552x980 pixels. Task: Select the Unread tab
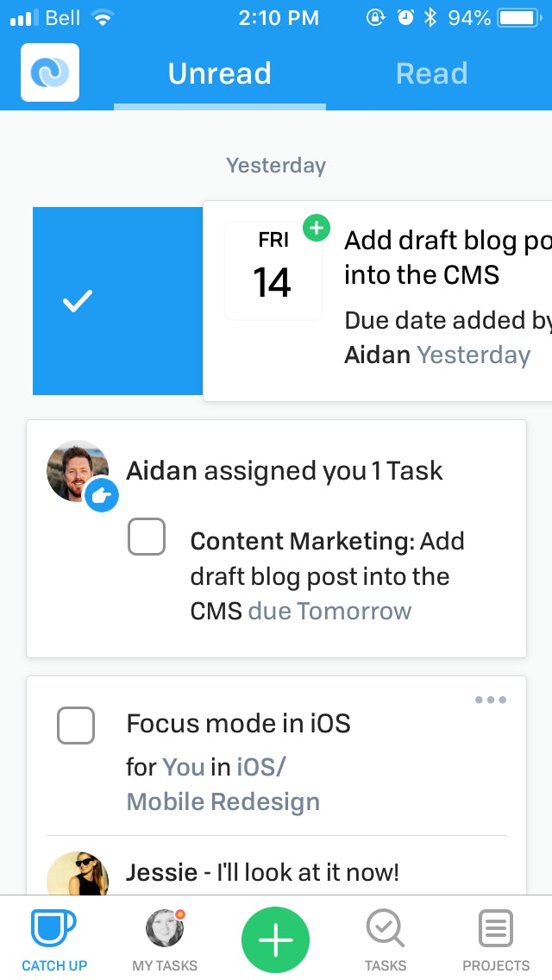coord(219,73)
